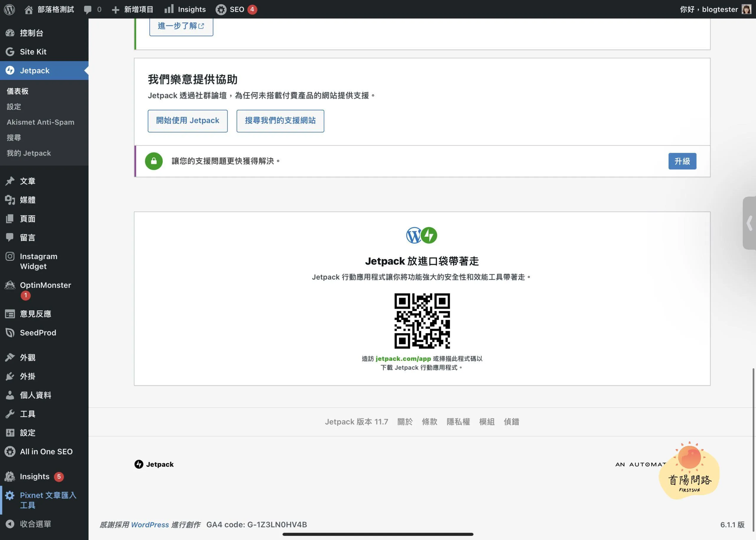
Task: Open Akismet Anti-Spam submenu item
Action: point(40,122)
